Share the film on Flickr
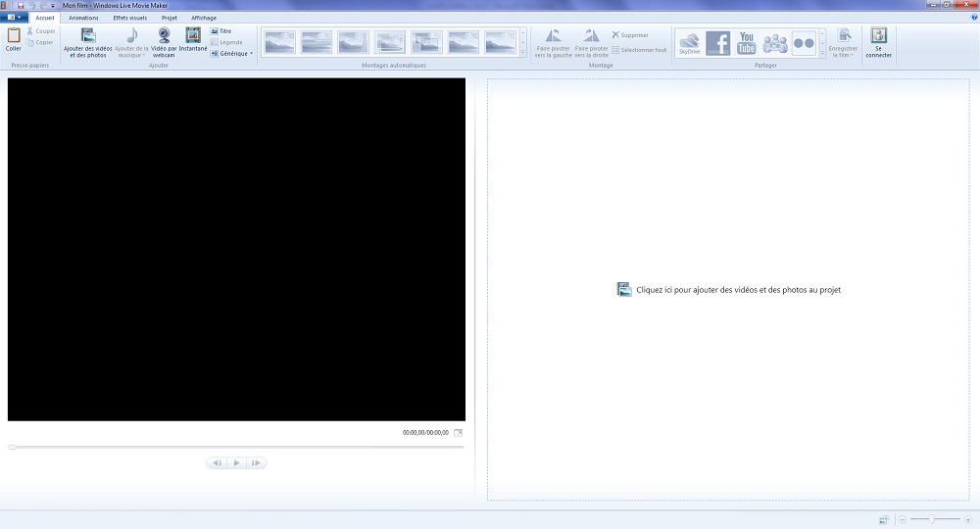The image size is (980, 529). pyautogui.click(x=804, y=43)
